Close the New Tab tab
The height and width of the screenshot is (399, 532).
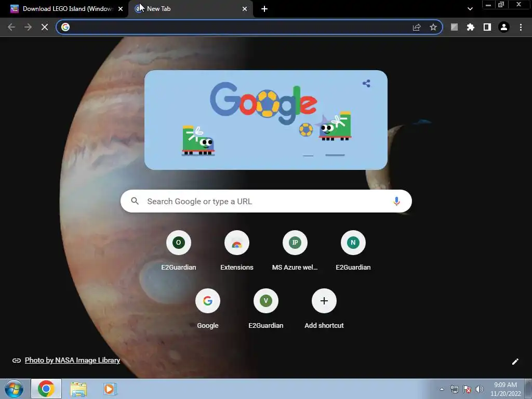(x=245, y=9)
